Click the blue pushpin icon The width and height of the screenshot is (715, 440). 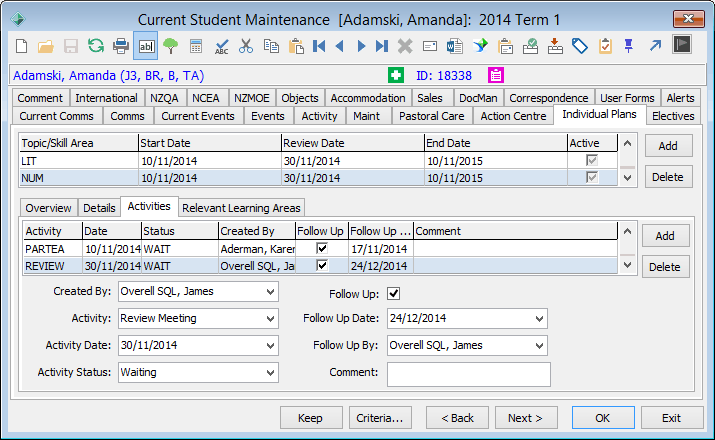(629, 46)
